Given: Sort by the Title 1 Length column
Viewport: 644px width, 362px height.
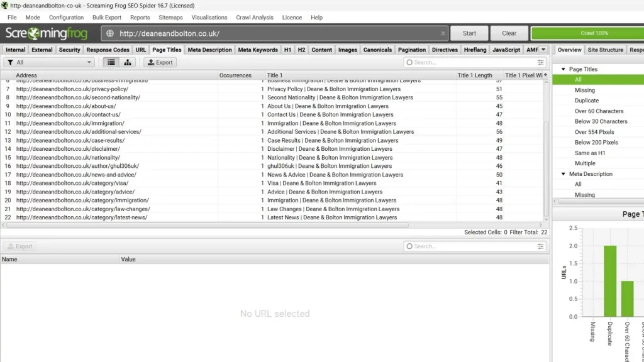Looking at the screenshot, I should click(x=479, y=75).
